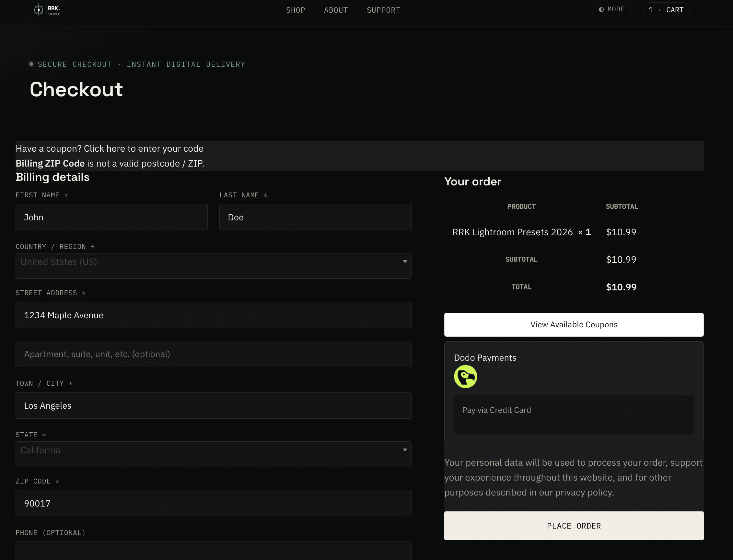Toggle the light/dark MODE button

click(611, 9)
